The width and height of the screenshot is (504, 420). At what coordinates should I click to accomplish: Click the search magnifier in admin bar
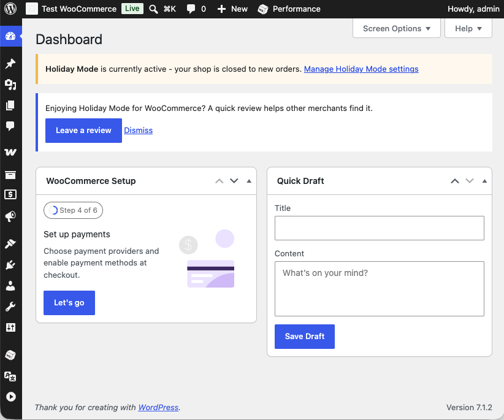153,9
